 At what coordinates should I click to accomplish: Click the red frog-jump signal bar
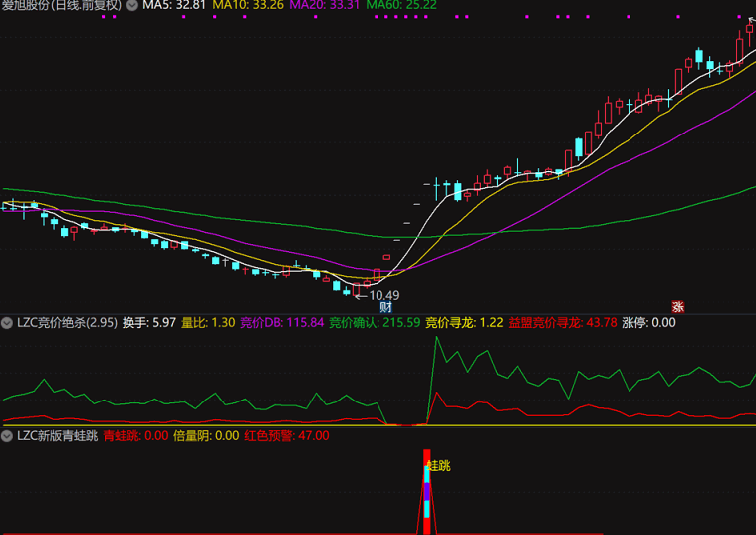(x=426, y=491)
